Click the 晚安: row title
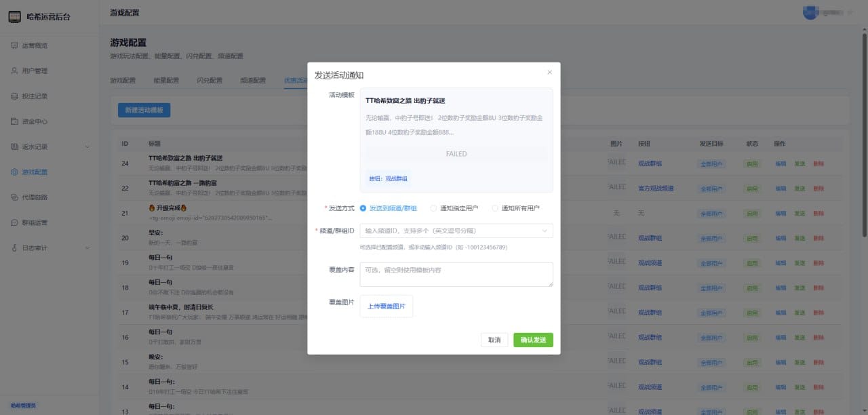This screenshot has width=868, height=415. (156, 357)
